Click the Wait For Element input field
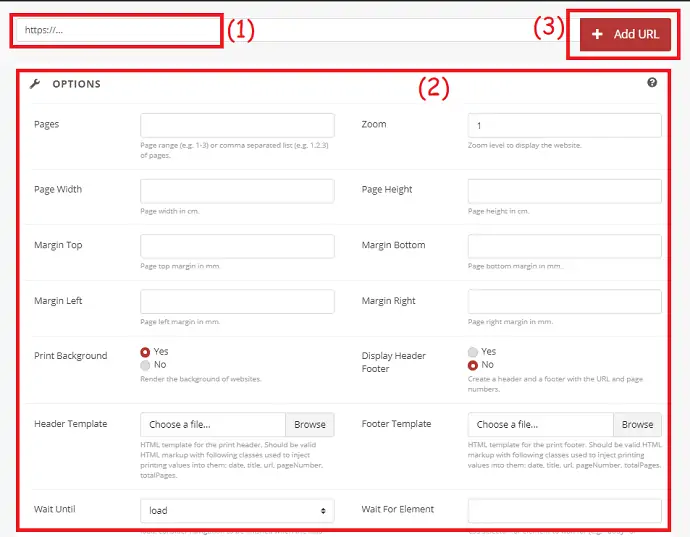 pos(564,511)
